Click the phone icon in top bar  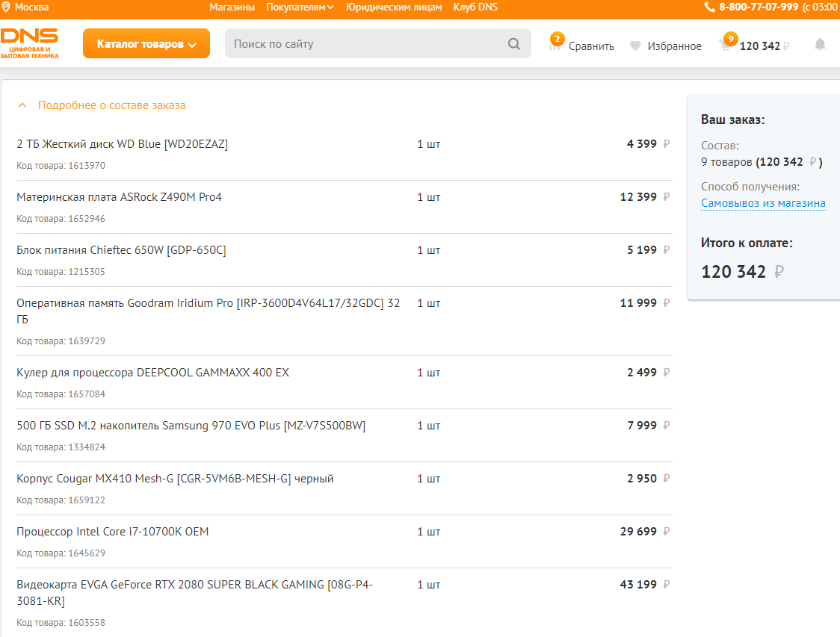709,7
